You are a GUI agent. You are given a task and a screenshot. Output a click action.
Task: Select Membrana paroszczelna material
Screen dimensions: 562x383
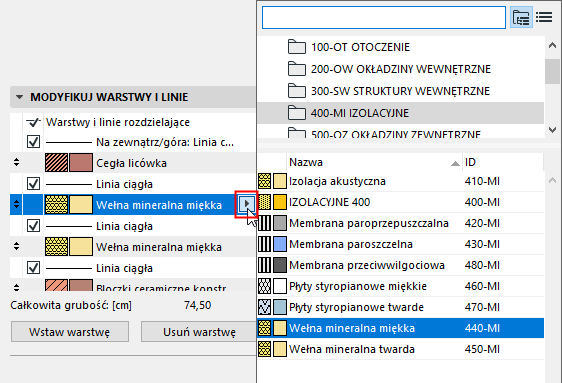(x=401, y=244)
